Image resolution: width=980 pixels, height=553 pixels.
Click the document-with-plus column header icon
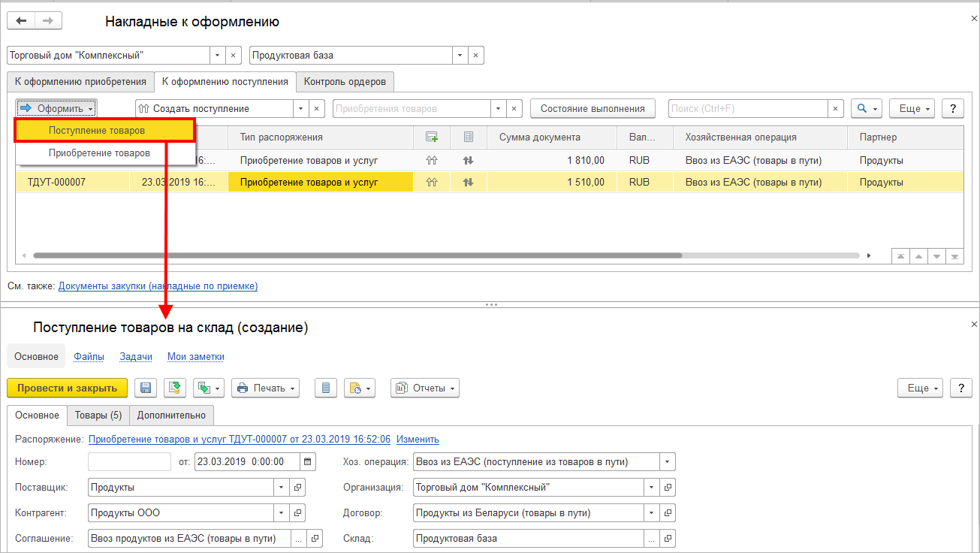click(x=431, y=137)
